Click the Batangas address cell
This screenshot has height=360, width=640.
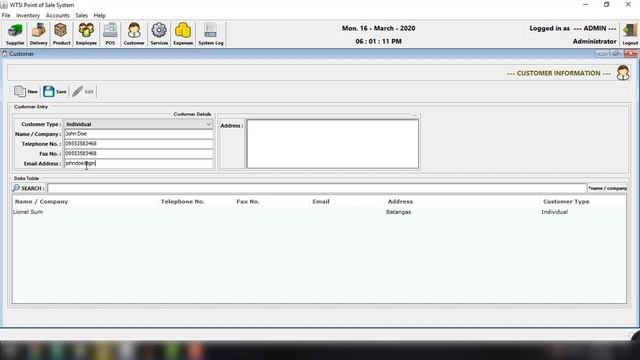(x=398, y=212)
